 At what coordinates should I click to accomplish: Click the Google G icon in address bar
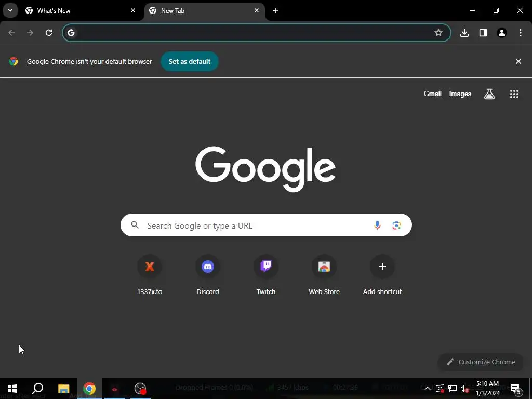(71, 33)
